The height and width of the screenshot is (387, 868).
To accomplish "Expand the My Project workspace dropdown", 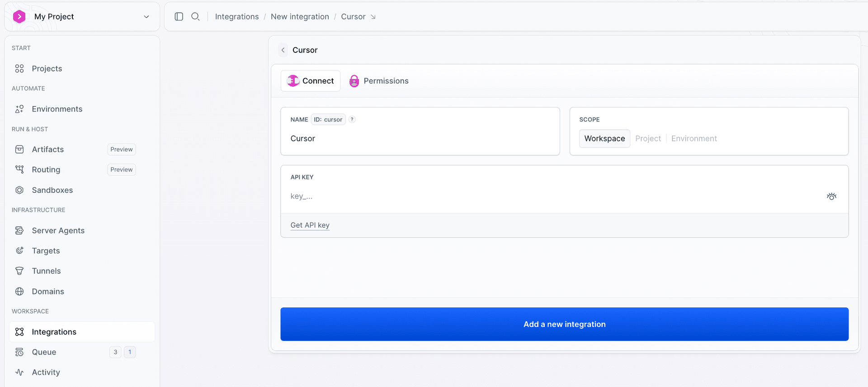I will pyautogui.click(x=146, y=17).
